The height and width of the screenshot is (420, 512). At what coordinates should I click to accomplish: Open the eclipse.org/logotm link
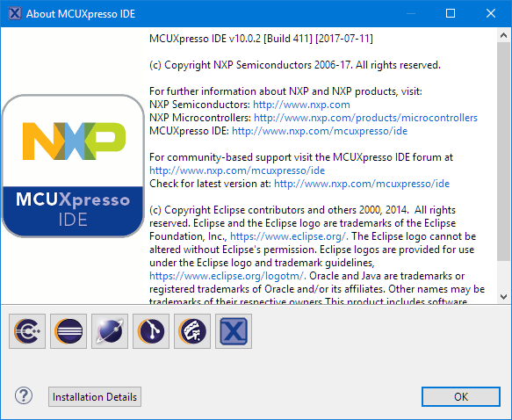(x=227, y=276)
